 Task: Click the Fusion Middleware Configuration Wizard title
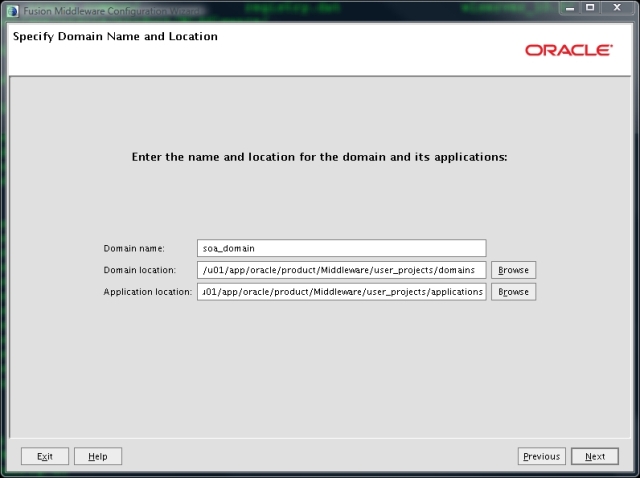click(x=112, y=11)
